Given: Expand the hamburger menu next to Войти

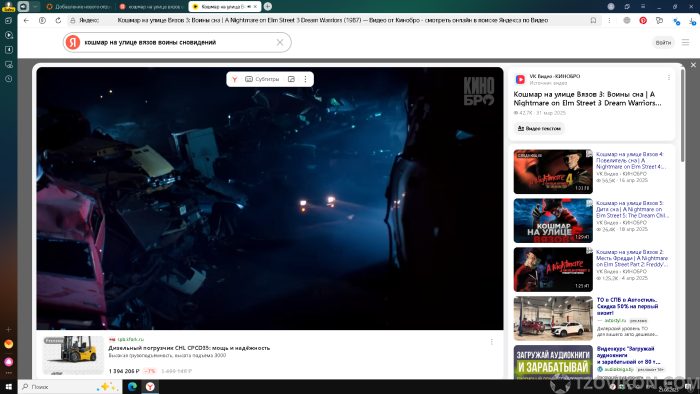Looking at the screenshot, I should pyautogui.click(x=685, y=42).
